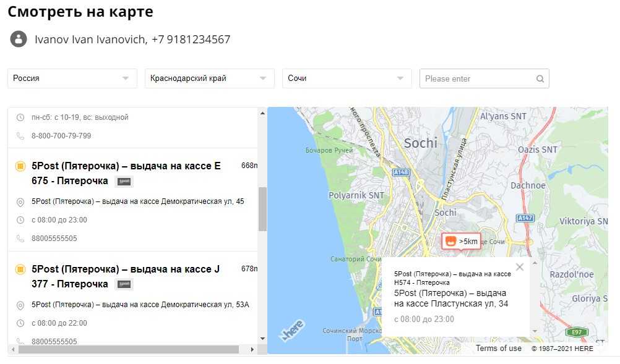Click the clock icon beside 08:00 до 22:00
This screenshot has height=364, width=620.
click(20, 323)
